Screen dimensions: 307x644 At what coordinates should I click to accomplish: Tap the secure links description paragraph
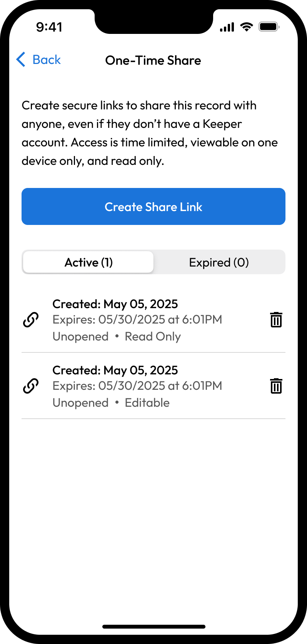(x=150, y=133)
